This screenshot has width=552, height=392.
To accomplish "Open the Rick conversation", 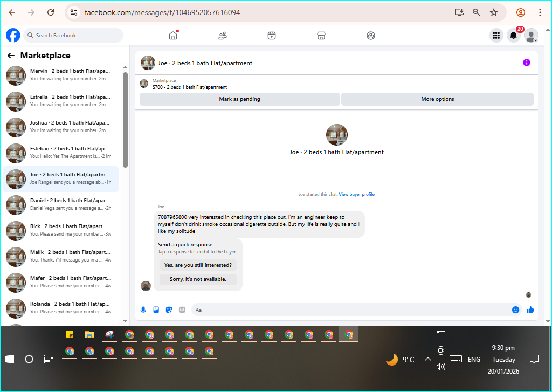I will pos(61,231).
